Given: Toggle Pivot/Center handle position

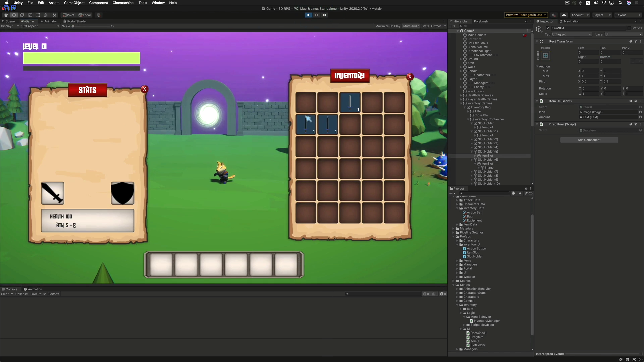Looking at the screenshot, I should pyautogui.click(x=68, y=15).
